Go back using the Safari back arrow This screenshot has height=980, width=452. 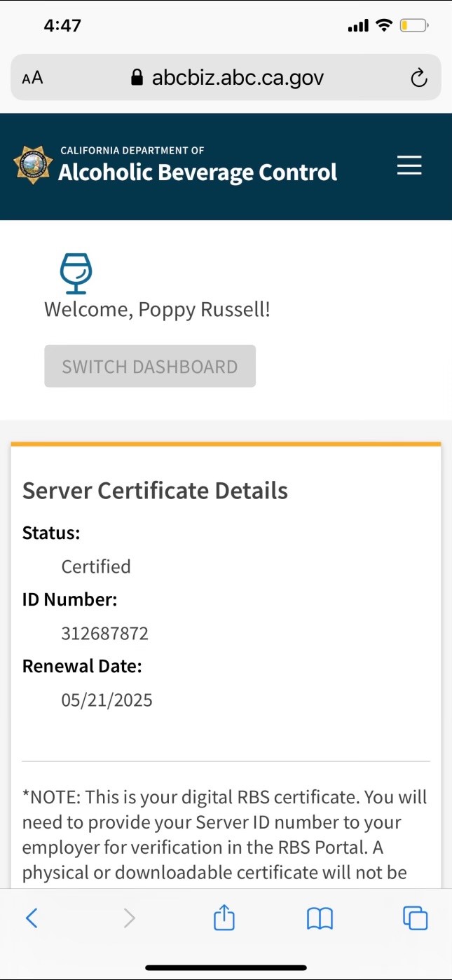click(32, 918)
